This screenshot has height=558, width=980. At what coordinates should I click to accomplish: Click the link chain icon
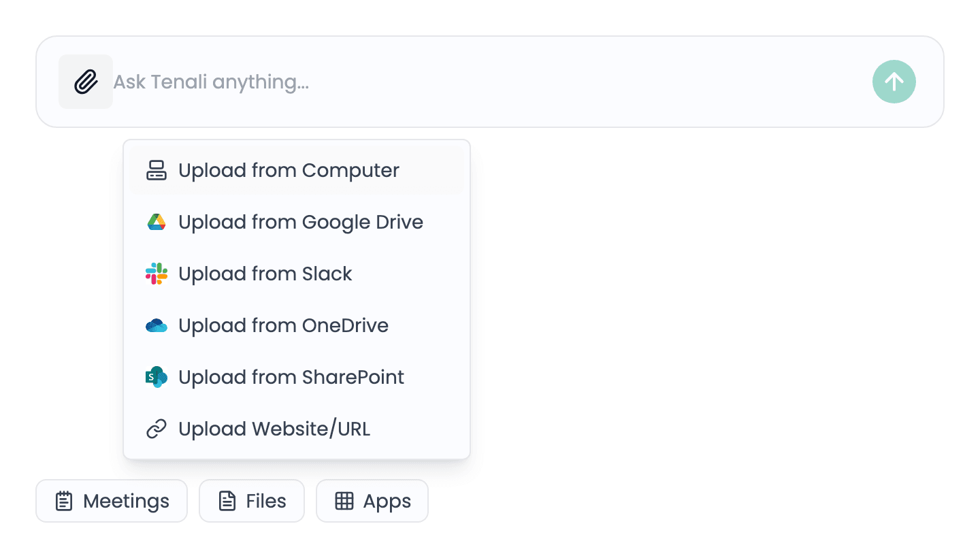coord(157,429)
